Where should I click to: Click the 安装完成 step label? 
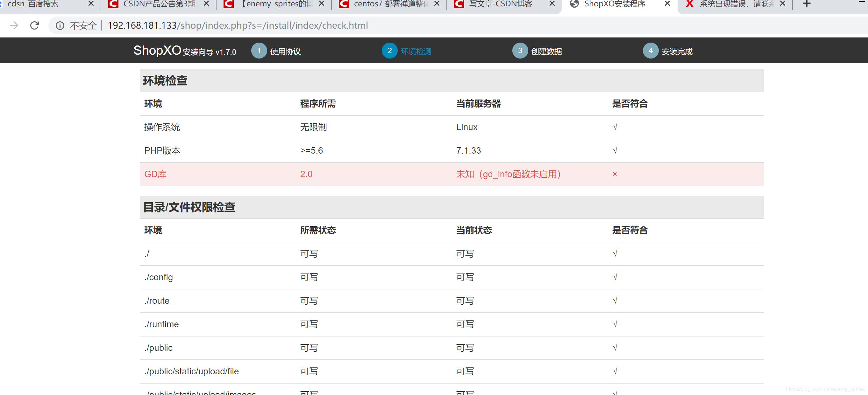[x=677, y=52]
